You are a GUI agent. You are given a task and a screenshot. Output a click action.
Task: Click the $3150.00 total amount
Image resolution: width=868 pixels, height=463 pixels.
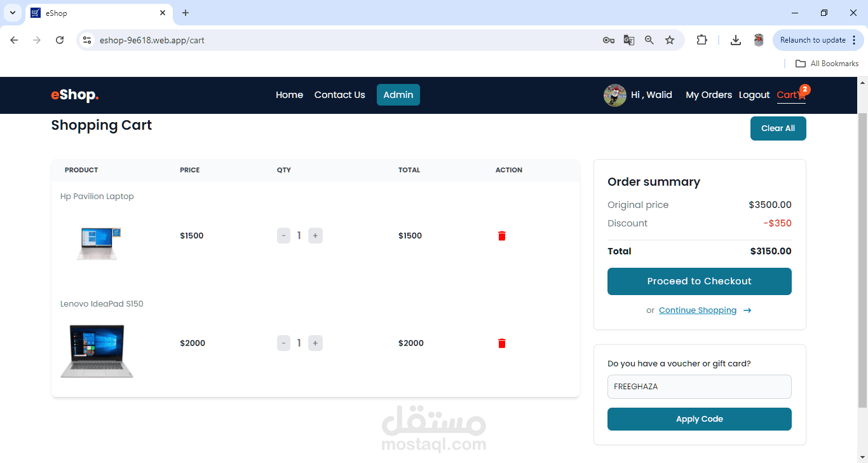tap(771, 251)
